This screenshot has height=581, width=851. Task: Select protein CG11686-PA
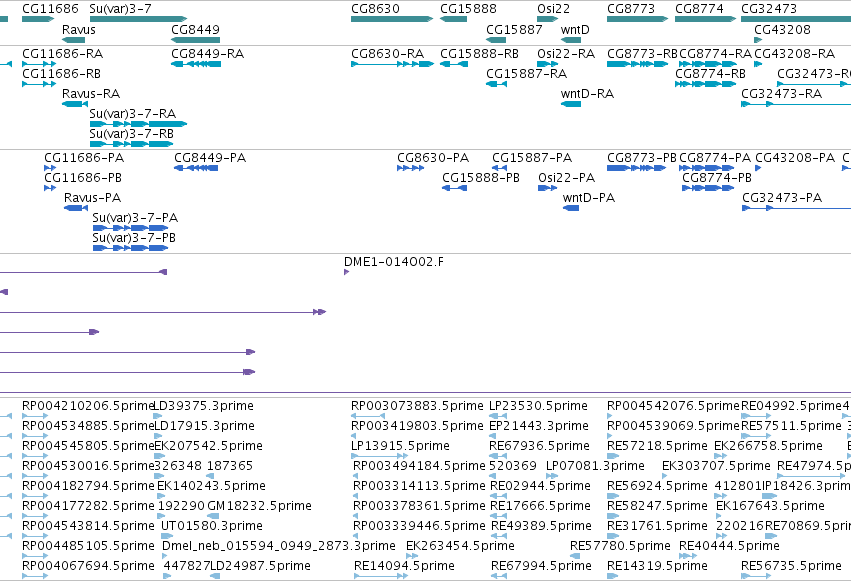coord(50,168)
